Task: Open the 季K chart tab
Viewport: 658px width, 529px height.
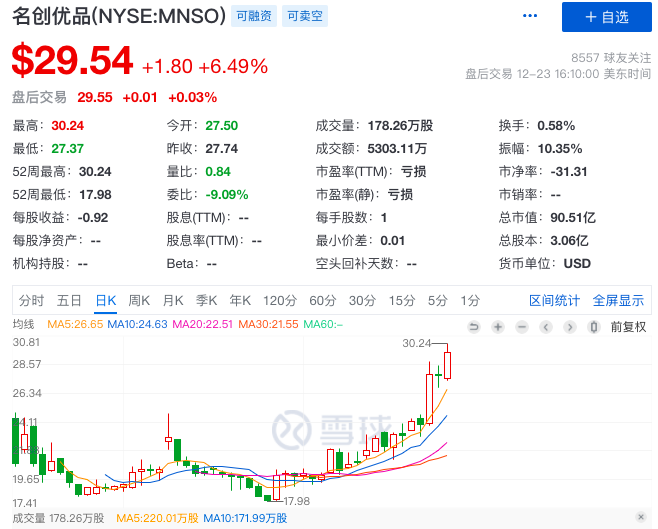Action: [206, 300]
